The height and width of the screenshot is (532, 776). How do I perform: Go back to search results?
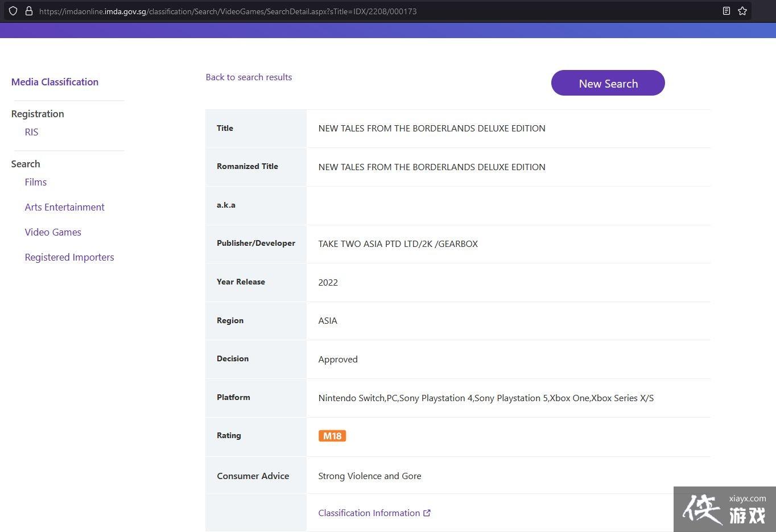(x=249, y=77)
